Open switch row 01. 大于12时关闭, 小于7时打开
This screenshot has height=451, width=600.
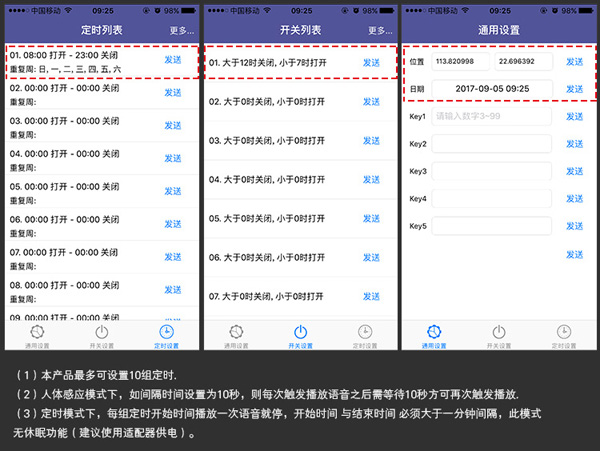[300, 63]
